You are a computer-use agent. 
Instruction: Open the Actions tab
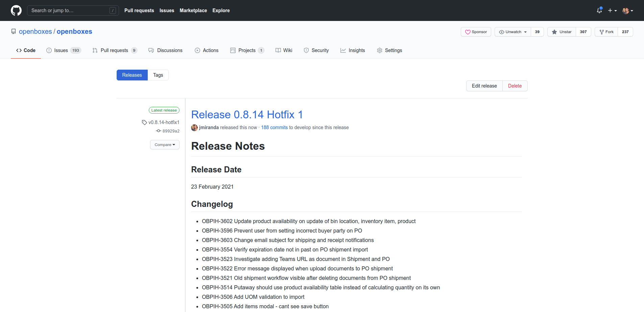click(x=207, y=50)
